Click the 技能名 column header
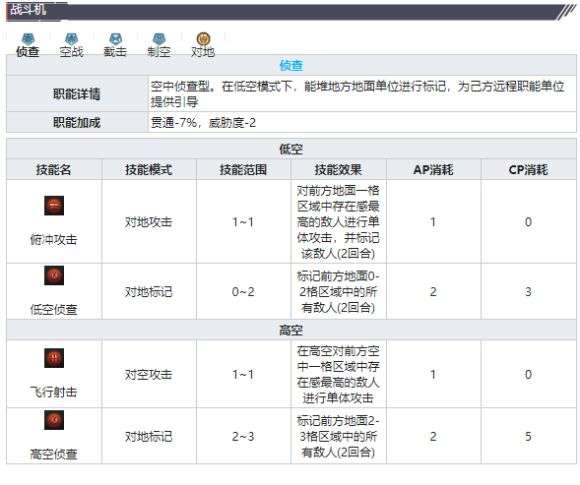The height and width of the screenshot is (485, 580). 54,169
